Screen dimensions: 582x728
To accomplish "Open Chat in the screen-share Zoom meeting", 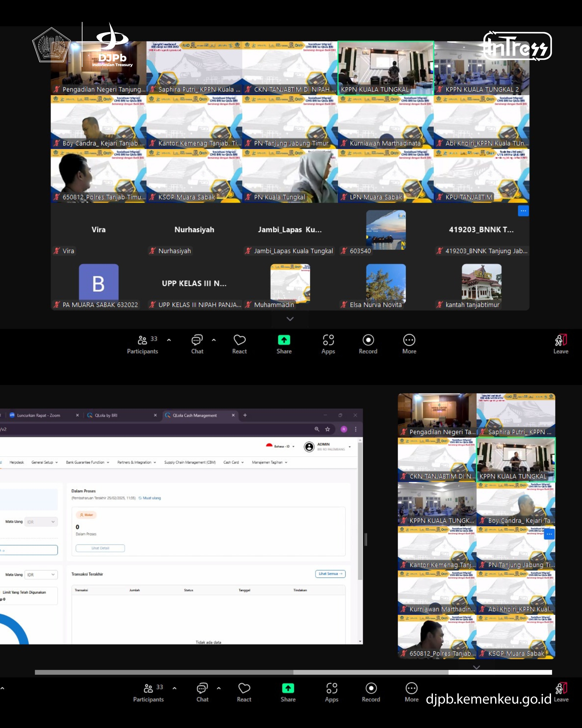I will pyautogui.click(x=202, y=692).
